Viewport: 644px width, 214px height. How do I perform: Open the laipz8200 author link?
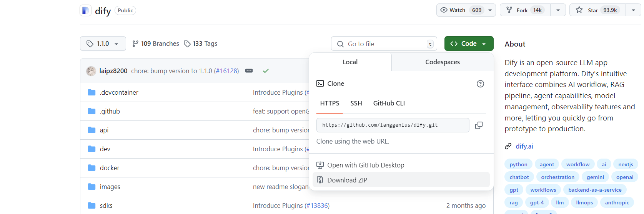(x=113, y=71)
